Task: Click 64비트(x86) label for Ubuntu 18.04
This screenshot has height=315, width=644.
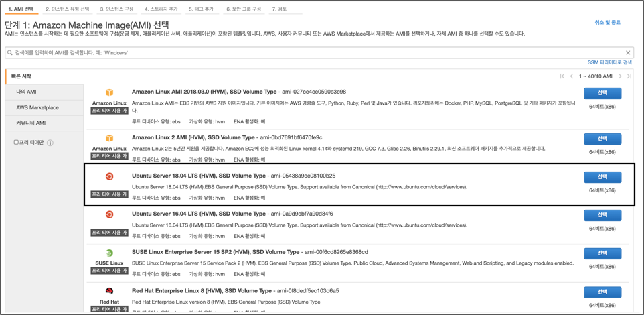Action: [602, 190]
